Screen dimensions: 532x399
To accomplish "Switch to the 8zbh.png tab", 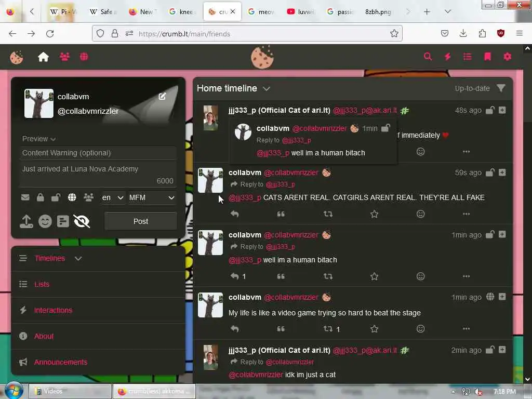I will 378,11.
